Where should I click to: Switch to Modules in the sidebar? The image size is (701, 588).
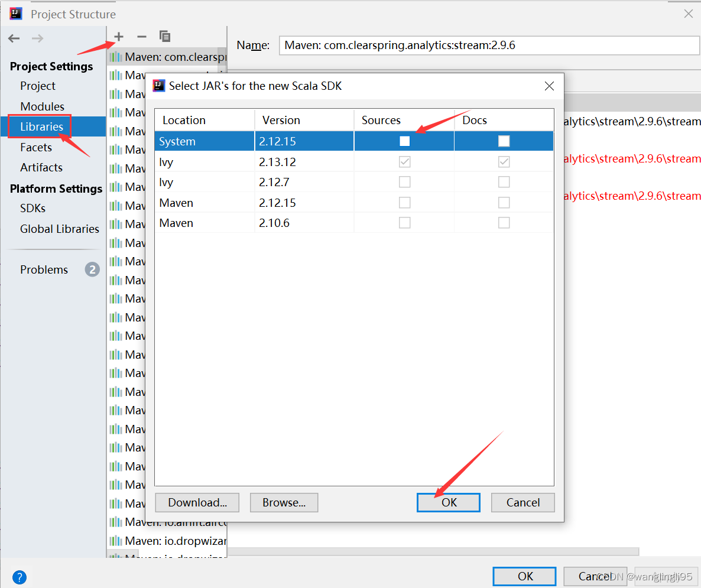42,106
